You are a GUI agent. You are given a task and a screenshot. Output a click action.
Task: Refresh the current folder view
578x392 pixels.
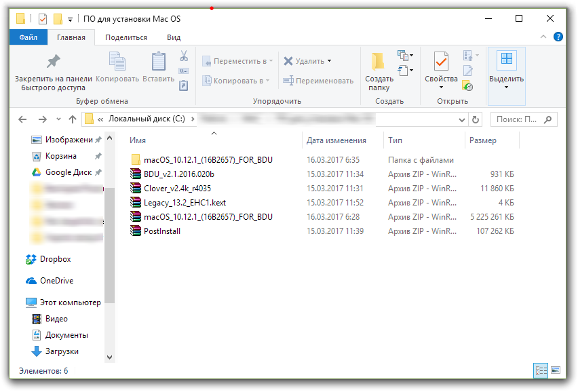476,119
